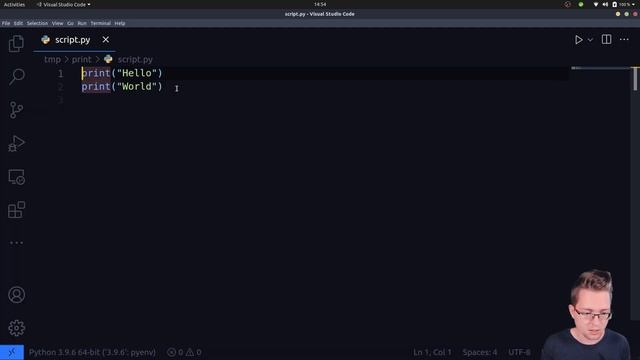Screen dimensions: 640x360
Task: Click Ln 1, Col 1 go-to-line indicator
Action: pyautogui.click(x=432, y=352)
